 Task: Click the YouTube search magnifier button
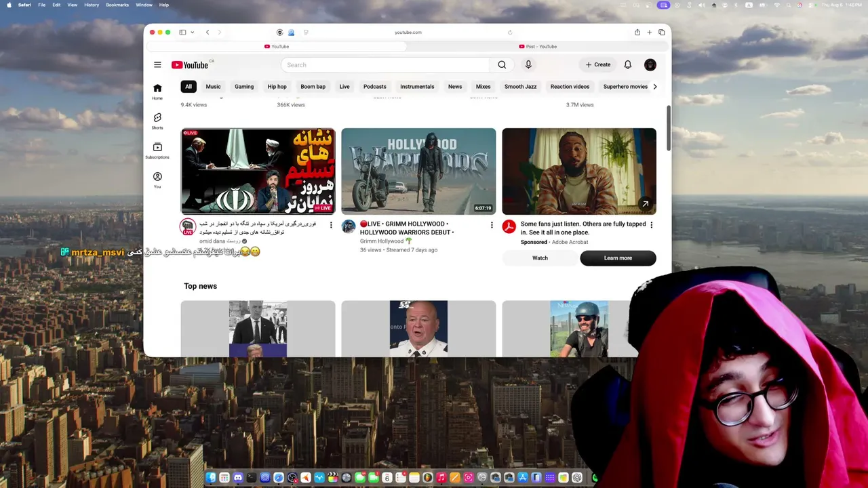coord(502,65)
